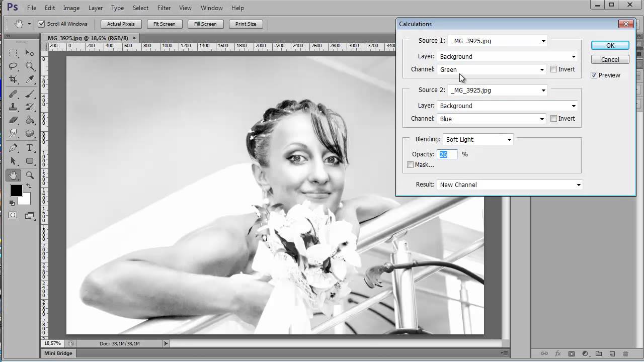Open the Image menu

click(71, 8)
